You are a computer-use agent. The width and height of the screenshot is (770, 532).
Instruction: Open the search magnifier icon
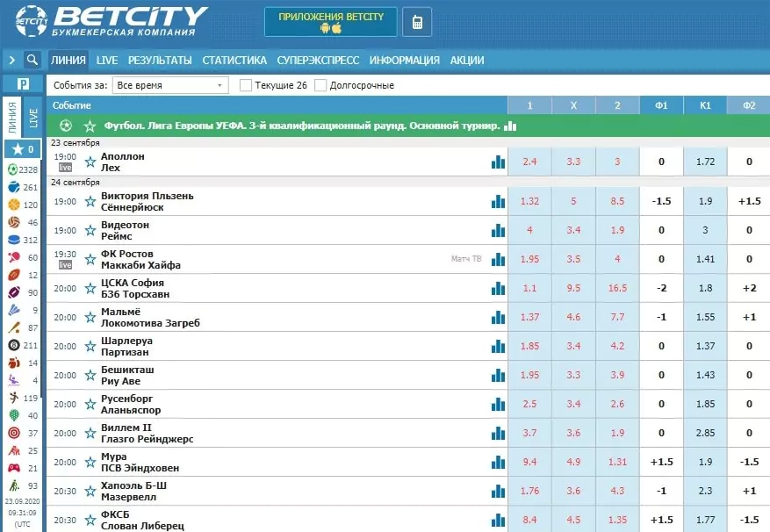(x=32, y=60)
